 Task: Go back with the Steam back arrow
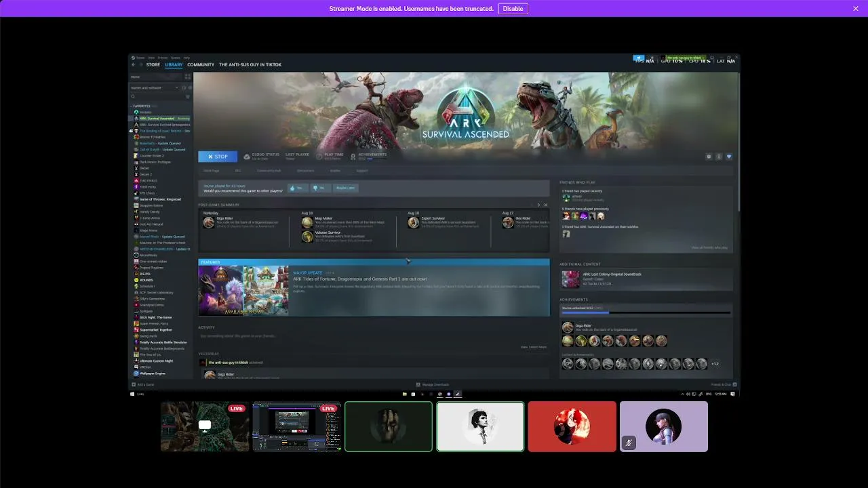click(x=134, y=65)
